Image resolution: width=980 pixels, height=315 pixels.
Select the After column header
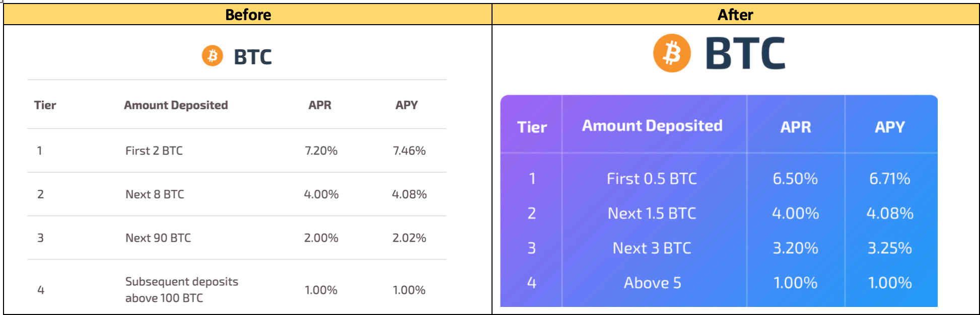[735, 15]
